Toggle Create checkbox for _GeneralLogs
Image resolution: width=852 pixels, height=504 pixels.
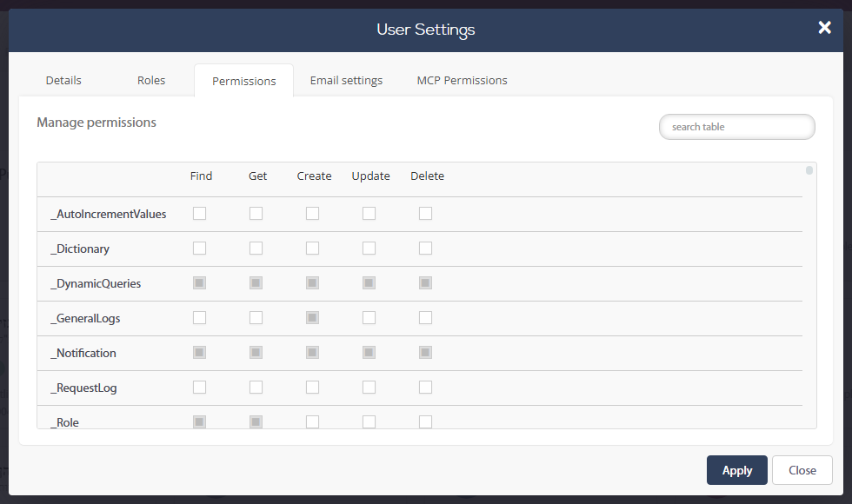(312, 318)
